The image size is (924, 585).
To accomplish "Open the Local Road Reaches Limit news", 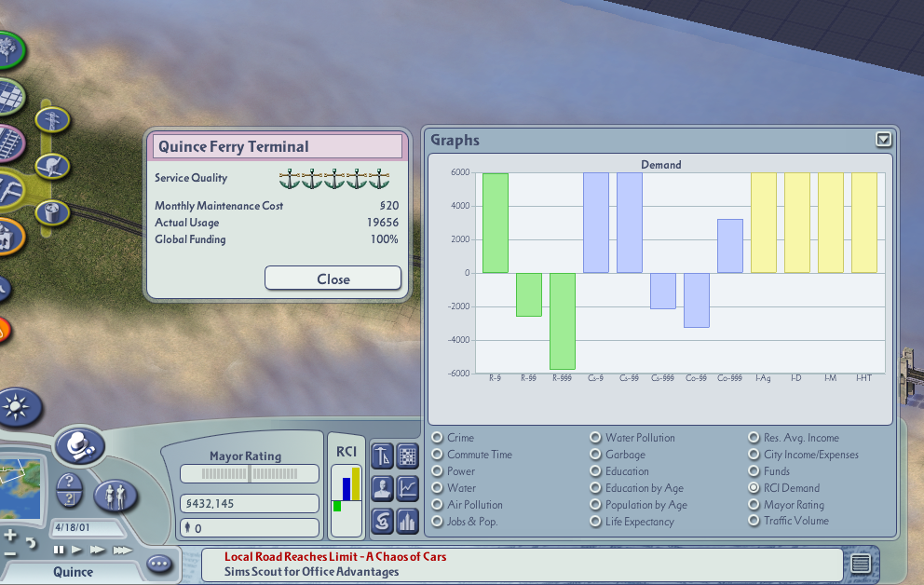I will pyautogui.click(x=335, y=557).
